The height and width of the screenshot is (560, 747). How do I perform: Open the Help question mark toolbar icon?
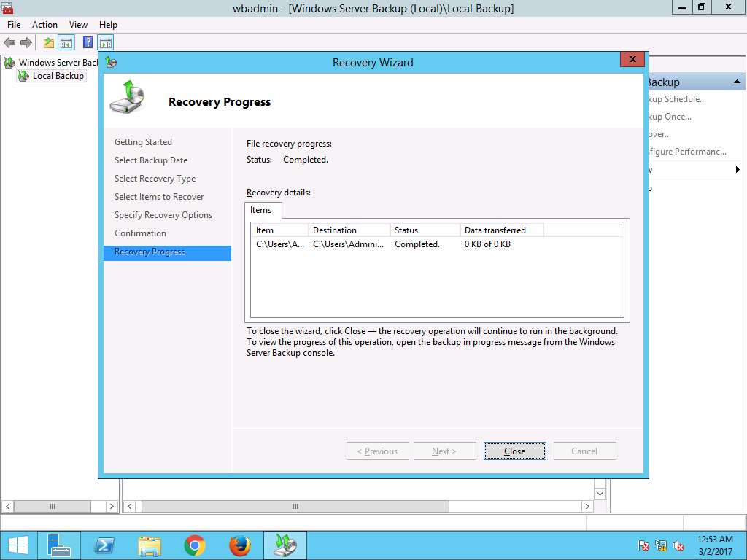[x=88, y=42]
